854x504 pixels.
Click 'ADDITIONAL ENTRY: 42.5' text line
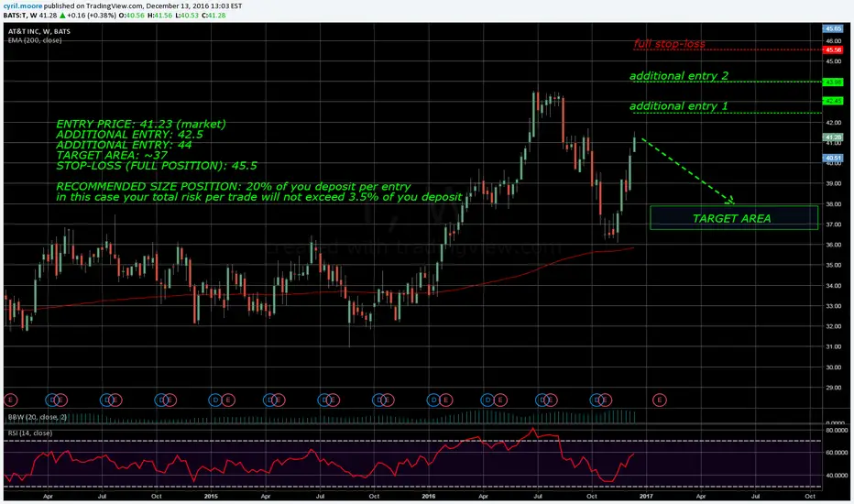(x=129, y=134)
